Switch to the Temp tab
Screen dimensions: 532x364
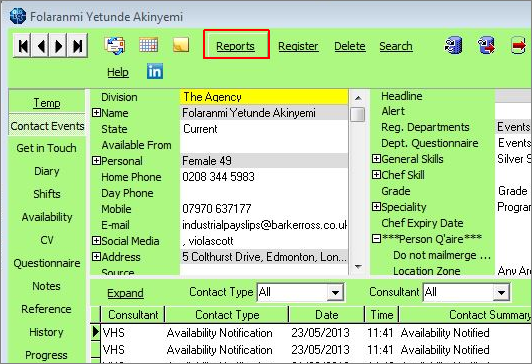47,102
